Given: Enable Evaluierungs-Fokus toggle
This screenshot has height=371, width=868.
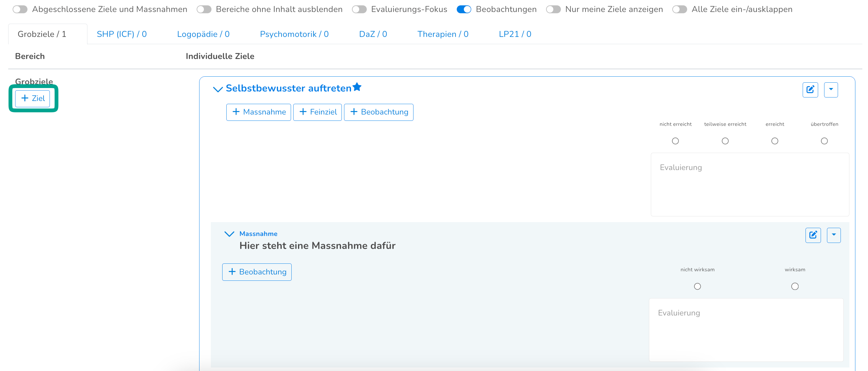Looking at the screenshot, I should coord(359,9).
